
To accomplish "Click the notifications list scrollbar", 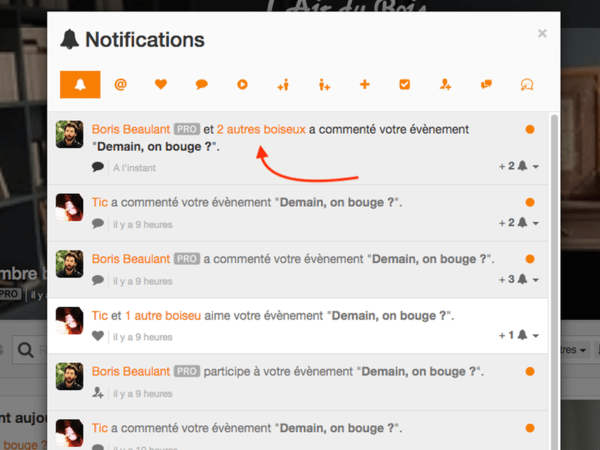I will coord(554,282).
